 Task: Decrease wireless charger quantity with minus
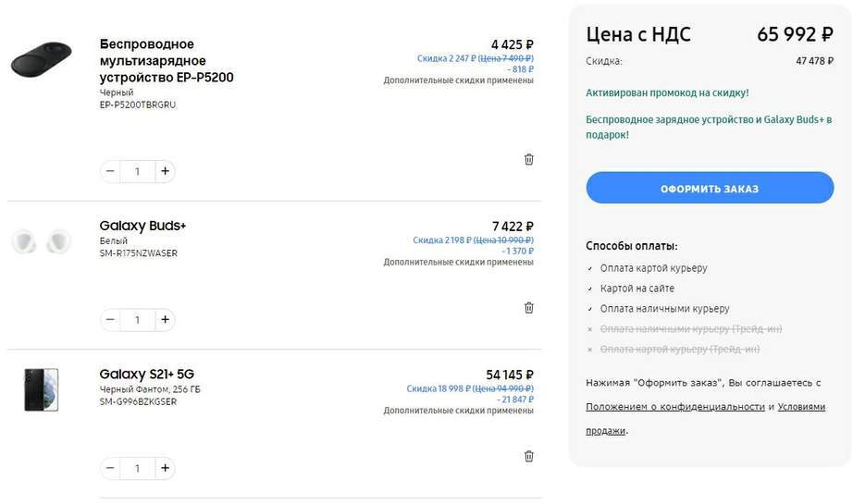pyautogui.click(x=111, y=171)
